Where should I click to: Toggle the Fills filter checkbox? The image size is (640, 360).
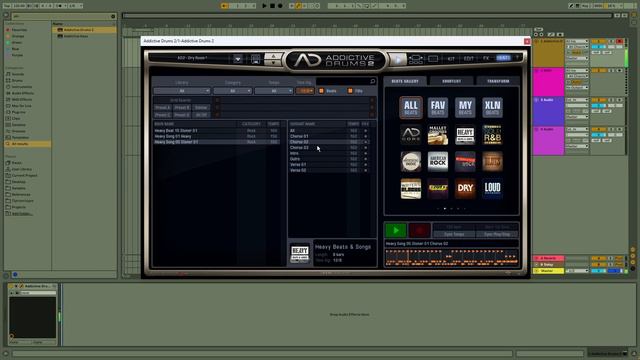click(x=350, y=91)
